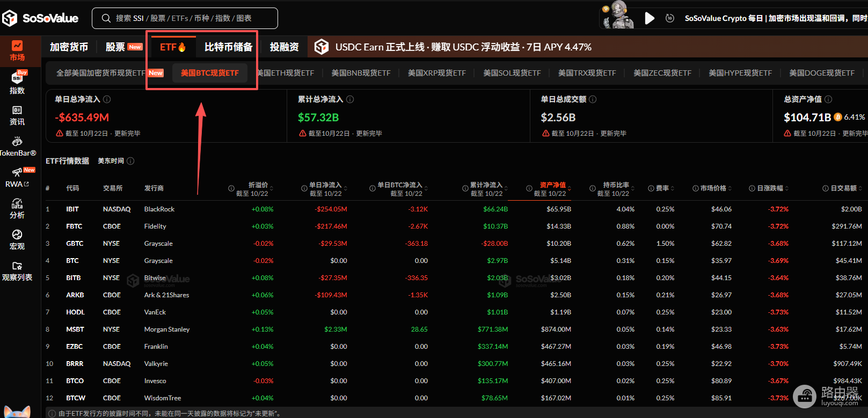Screen dimensions: 868x418
Task: Switch to the 投融资 tab
Action: coord(284,47)
